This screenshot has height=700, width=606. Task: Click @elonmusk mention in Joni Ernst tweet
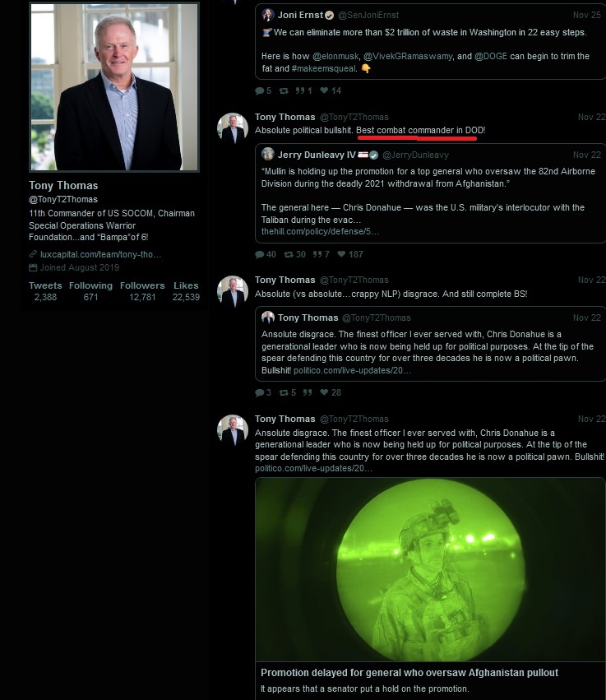[335, 56]
